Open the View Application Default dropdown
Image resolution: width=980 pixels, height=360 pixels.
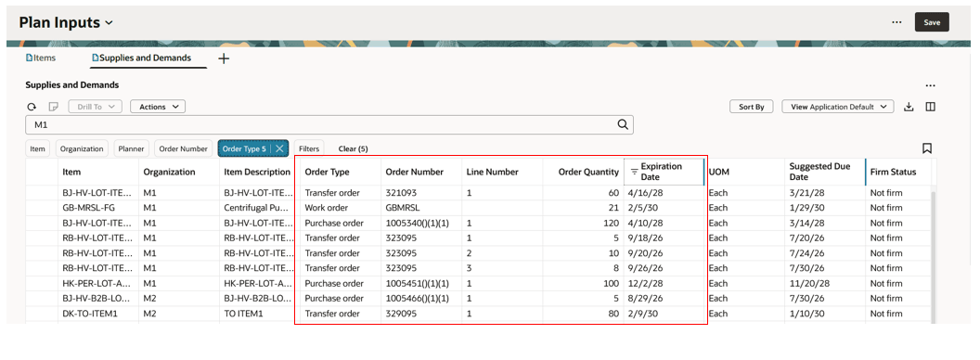click(x=838, y=107)
